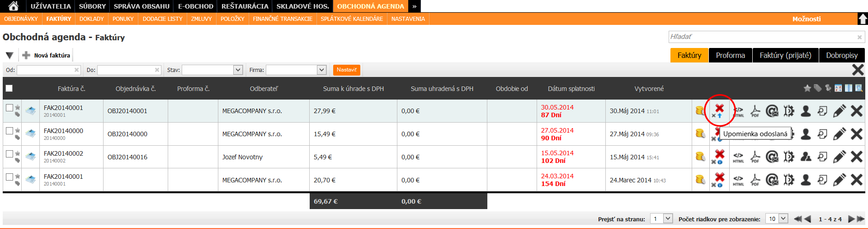The height and width of the screenshot is (229, 868).
Task: Open the rows-per-page dropdown showing 10
Action: (x=783, y=219)
